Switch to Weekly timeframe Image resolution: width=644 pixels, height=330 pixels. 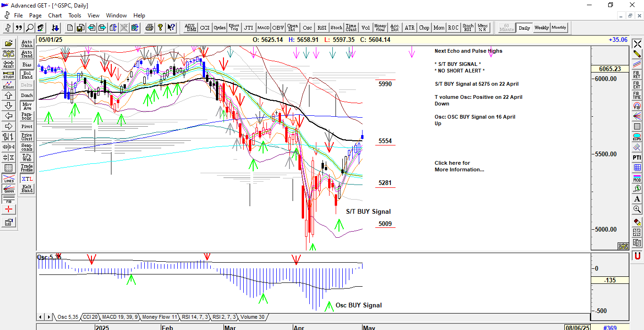[541, 28]
